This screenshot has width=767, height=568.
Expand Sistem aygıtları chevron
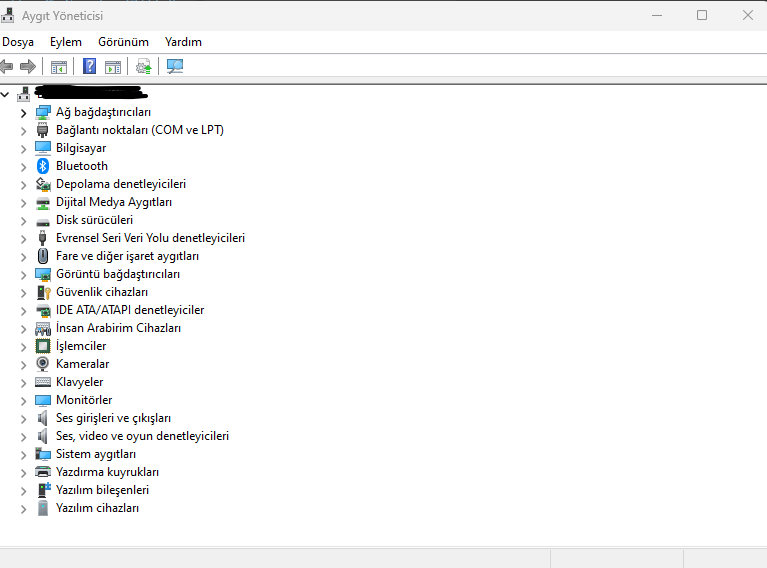point(23,455)
